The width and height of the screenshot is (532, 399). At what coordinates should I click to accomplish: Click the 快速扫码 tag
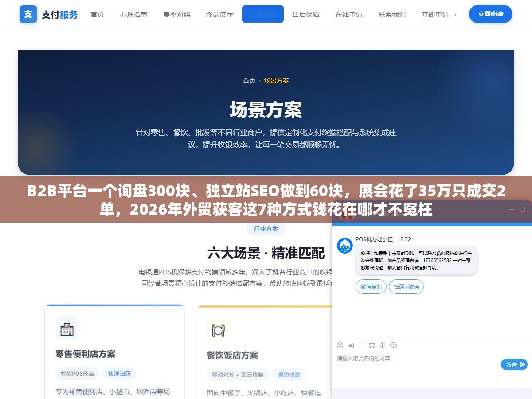(119, 373)
